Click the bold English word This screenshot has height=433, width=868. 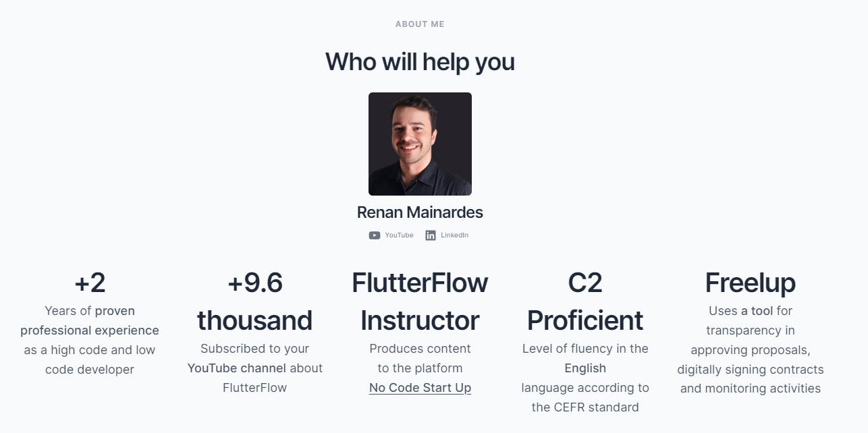585,368
